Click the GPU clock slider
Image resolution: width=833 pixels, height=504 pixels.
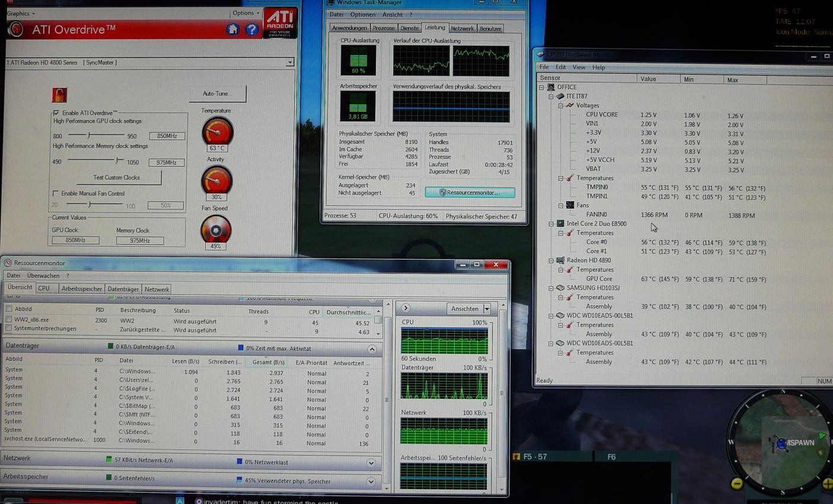[95, 136]
